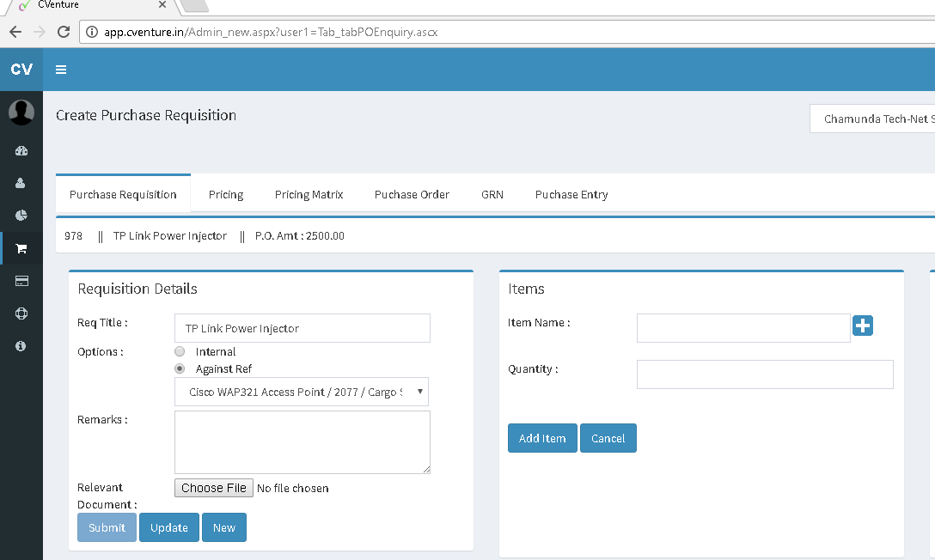Close the CVenture browser tab
The height and width of the screenshot is (560, 935).
point(162,5)
